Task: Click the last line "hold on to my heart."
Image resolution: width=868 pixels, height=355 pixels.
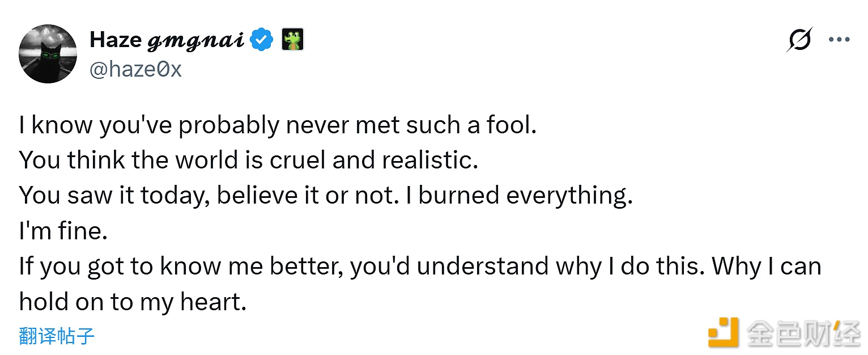Action: tap(133, 302)
